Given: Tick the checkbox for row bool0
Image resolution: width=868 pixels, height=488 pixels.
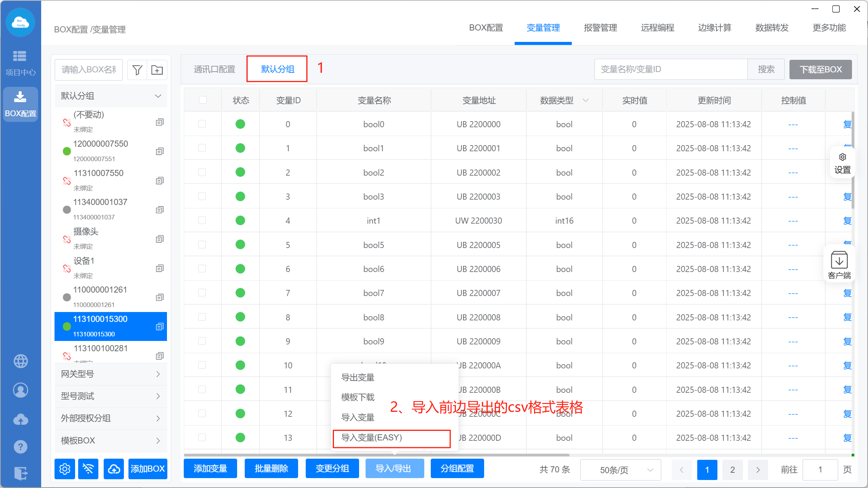Looking at the screenshot, I should [x=202, y=124].
